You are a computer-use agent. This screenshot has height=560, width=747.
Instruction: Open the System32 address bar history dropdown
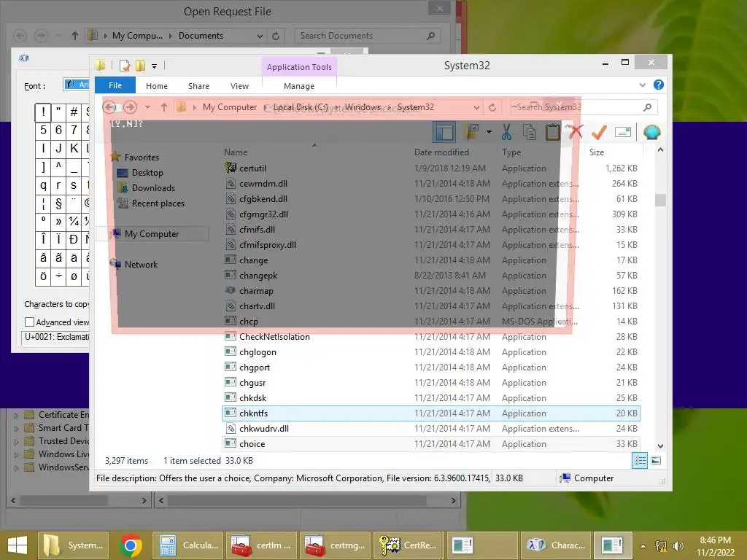476,108
